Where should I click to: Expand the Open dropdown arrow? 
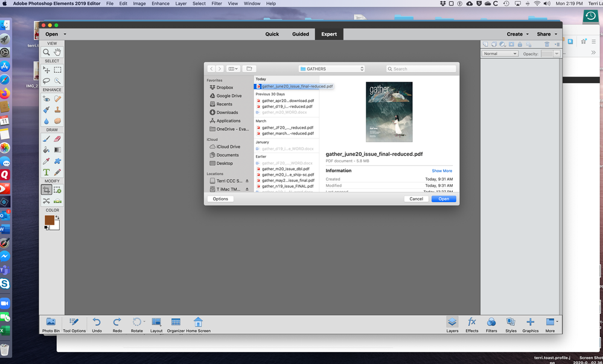pos(65,34)
